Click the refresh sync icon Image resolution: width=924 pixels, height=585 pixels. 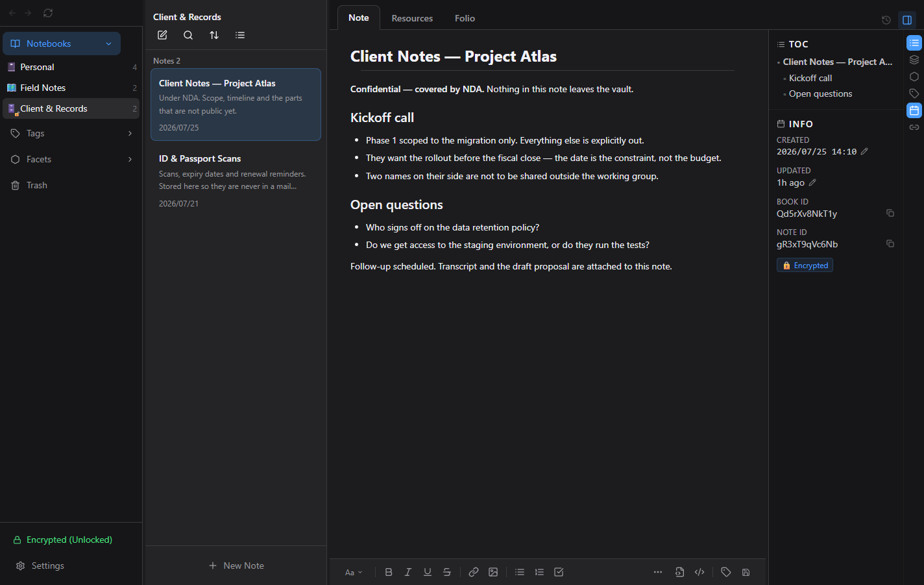[x=48, y=13]
